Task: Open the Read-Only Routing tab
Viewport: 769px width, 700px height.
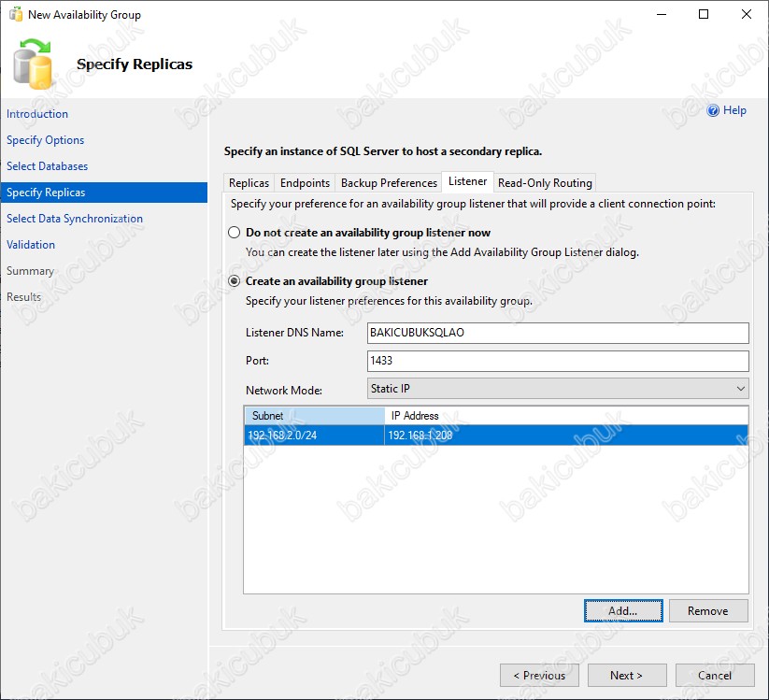Action: pyautogui.click(x=545, y=183)
